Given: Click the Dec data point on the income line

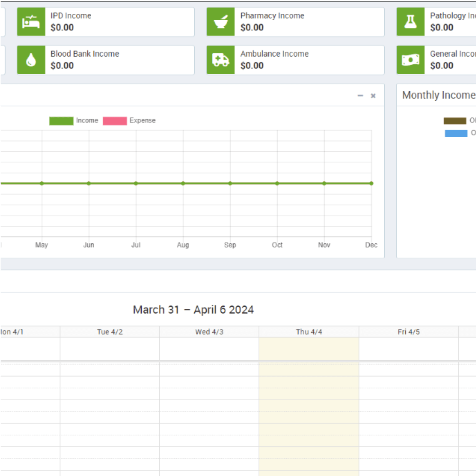Looking at the screenshot, I should 371,183.
